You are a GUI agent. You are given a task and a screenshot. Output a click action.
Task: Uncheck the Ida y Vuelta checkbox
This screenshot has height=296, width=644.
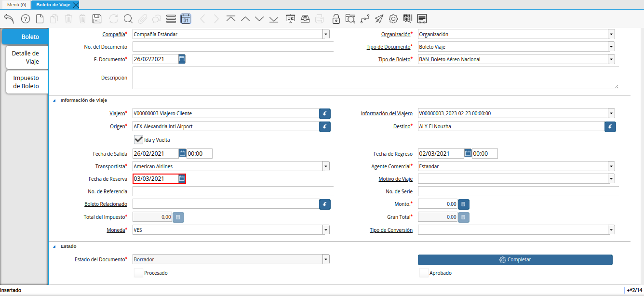click(x=138, y=140)
